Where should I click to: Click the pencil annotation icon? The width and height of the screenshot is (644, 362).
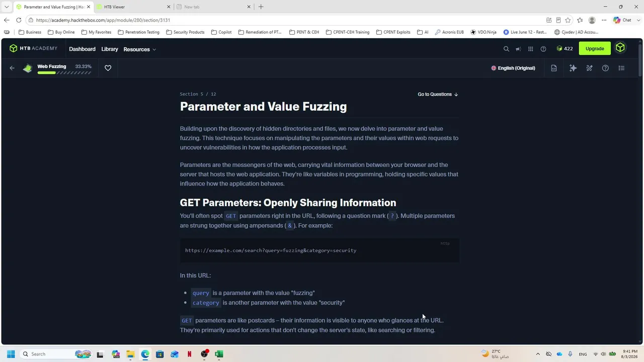589,68
